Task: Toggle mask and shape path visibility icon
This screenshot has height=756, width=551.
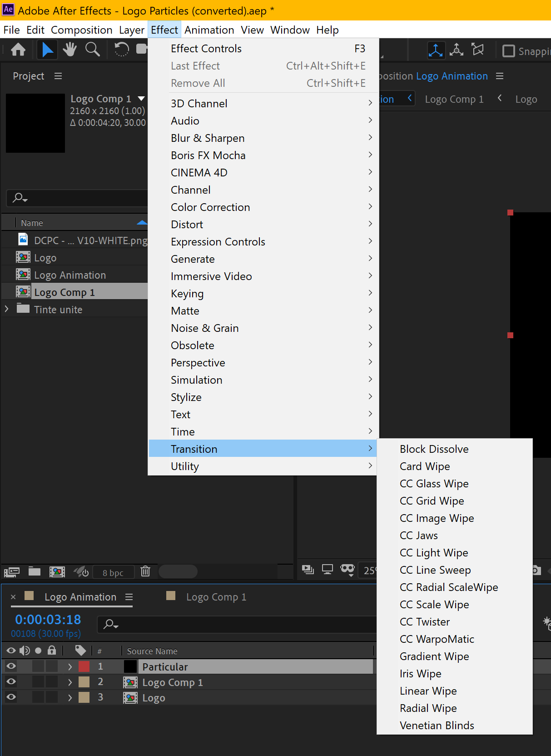Action: coord(347,569)
